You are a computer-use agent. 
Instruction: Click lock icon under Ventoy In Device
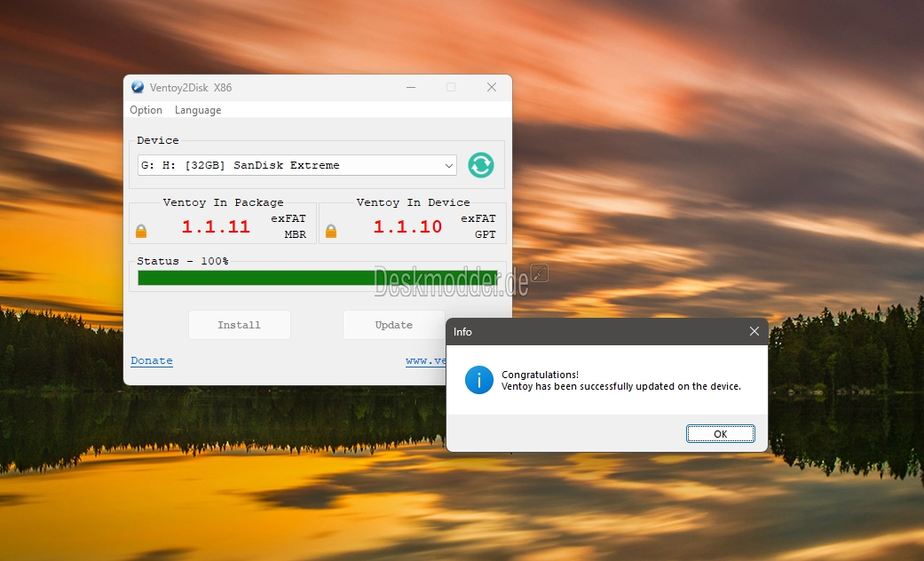[x=331, y=232]
